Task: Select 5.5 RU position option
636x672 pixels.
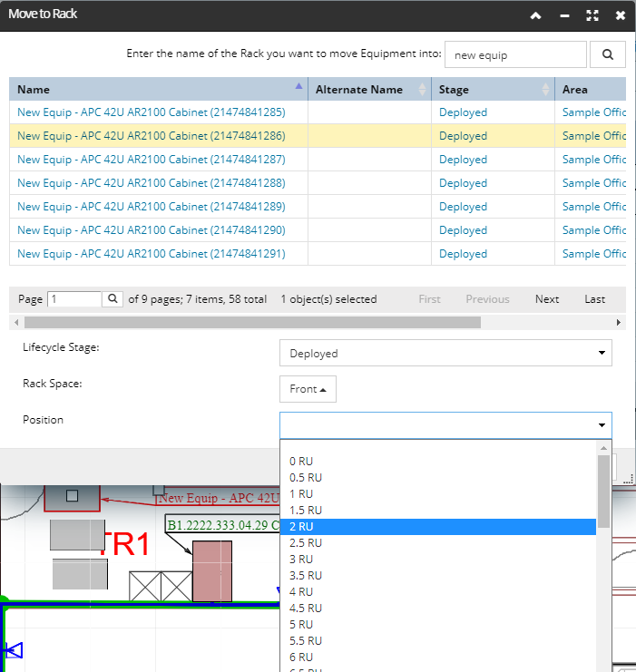Action: 438,641
